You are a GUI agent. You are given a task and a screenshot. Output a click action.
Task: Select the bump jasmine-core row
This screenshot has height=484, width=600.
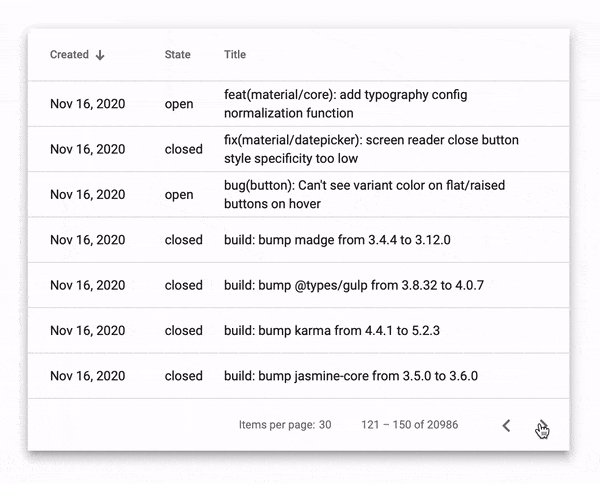tap(350, 376)
